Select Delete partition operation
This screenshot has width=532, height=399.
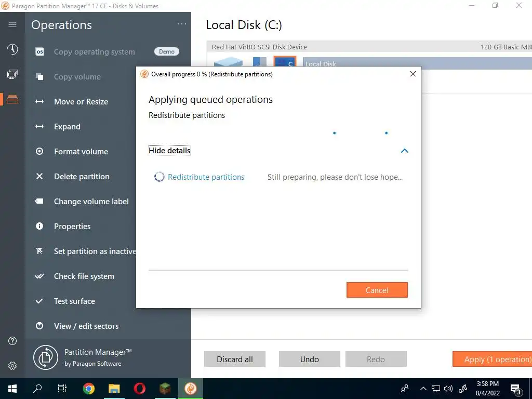(82, 177)
